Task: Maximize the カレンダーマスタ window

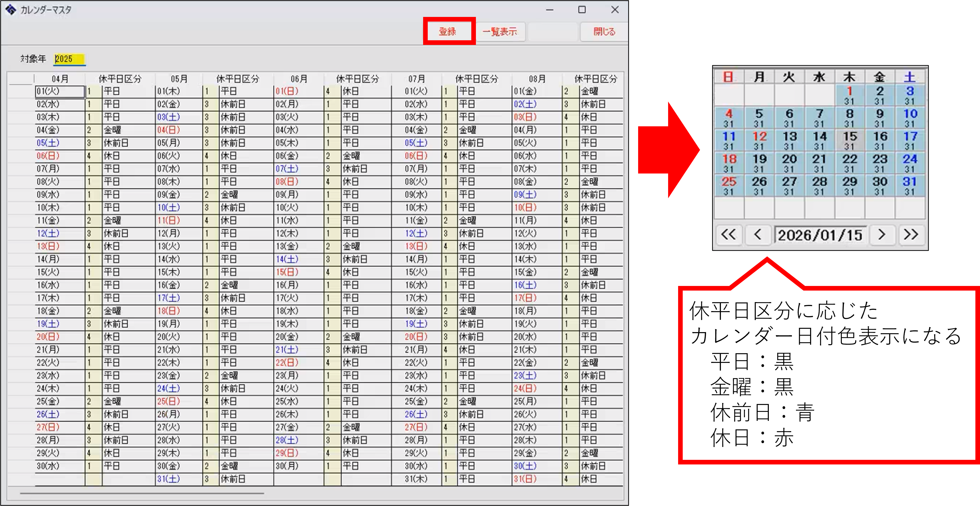Action: (x=582, y=9)
